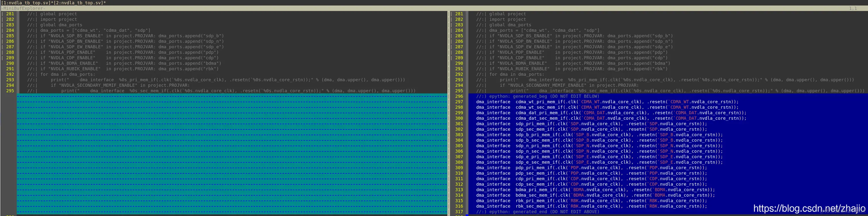Click the sdp_sec_mem_if line

592,129
